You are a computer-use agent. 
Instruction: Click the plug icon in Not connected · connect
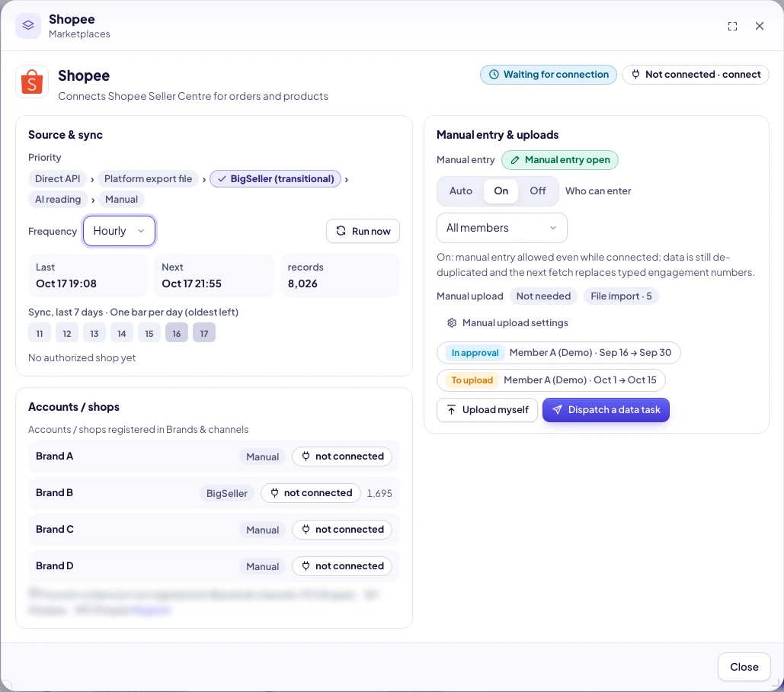[x=635, y=75]
